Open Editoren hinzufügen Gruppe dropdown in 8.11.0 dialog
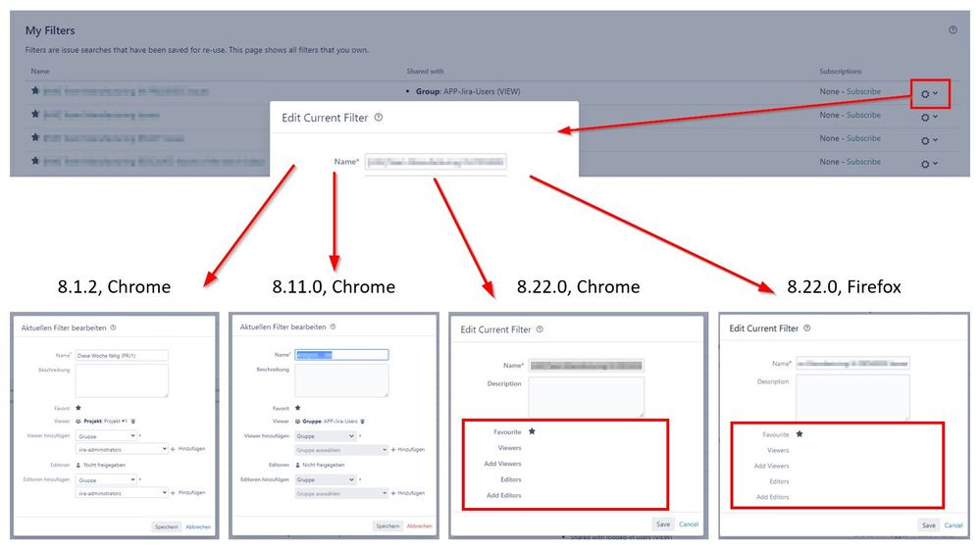 click(x=326, y=479)
